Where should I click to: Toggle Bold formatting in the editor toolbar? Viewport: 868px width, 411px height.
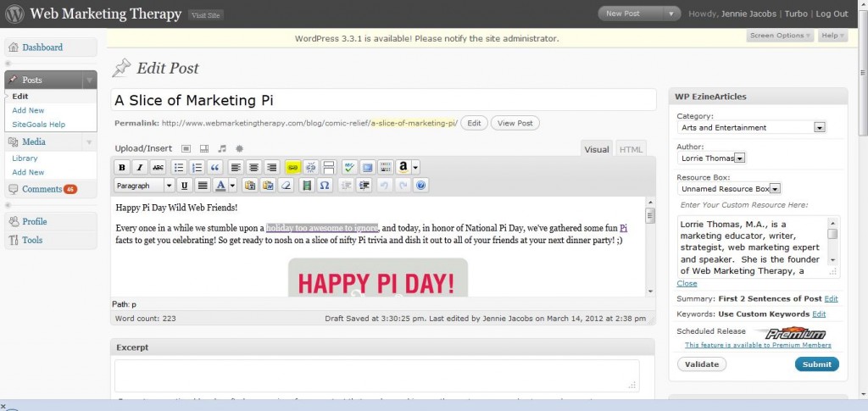pyautogui.click(x=122, y=167)
